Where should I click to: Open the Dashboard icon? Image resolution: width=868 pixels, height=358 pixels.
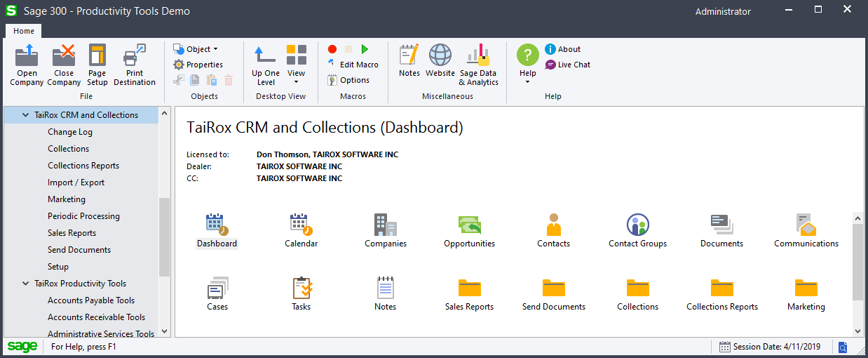(217, 225)
